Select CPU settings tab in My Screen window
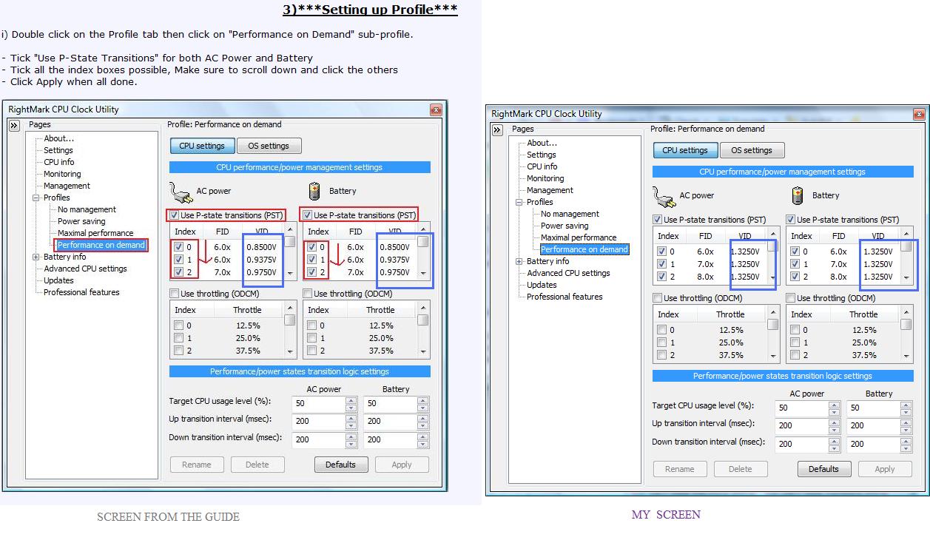 click(685, 150)
